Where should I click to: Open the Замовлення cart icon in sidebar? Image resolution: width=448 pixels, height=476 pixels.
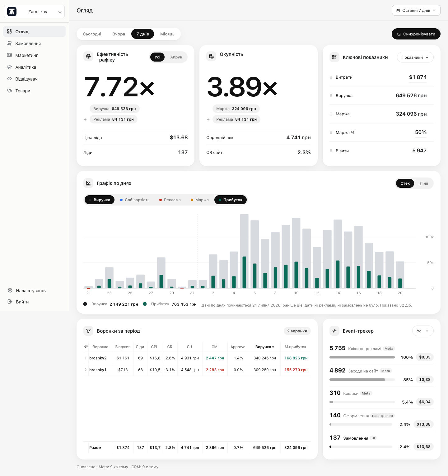pyautogui.click(x=9, y=44)
